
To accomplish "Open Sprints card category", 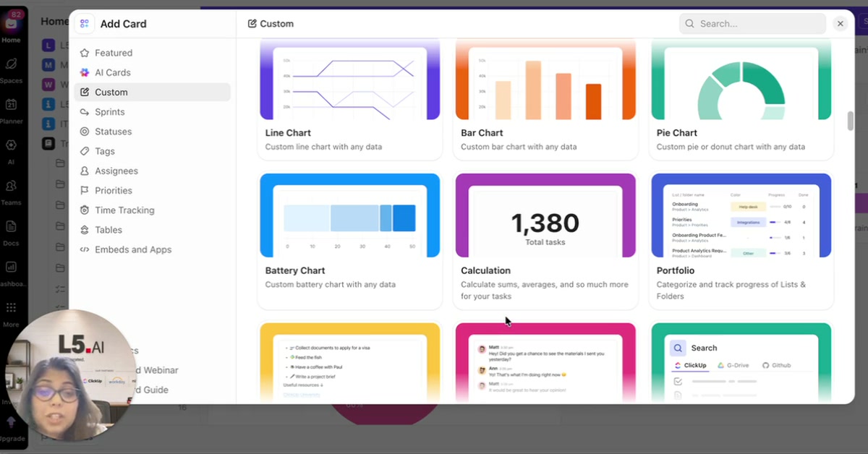I will pos(152,112).
